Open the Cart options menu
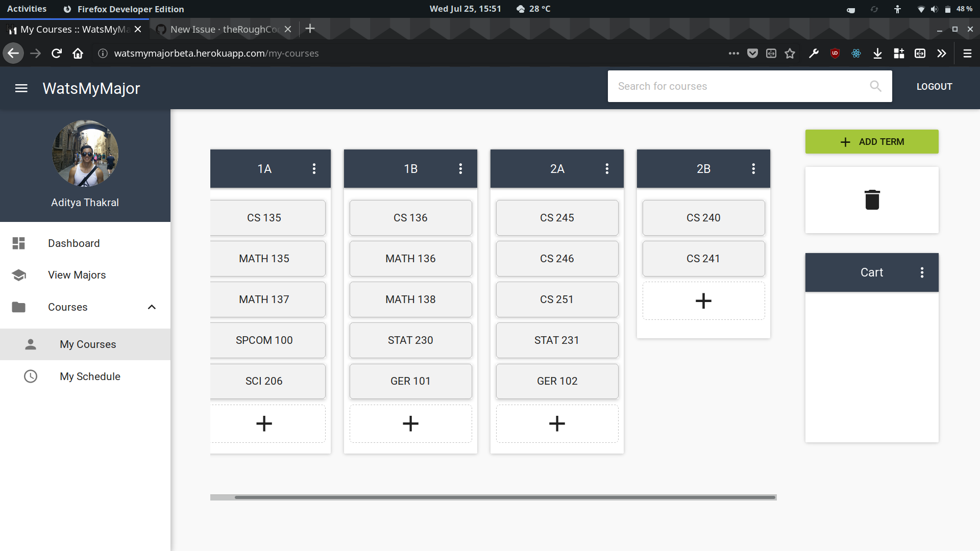Screen dimensions: 980x551 coord(922,272)
